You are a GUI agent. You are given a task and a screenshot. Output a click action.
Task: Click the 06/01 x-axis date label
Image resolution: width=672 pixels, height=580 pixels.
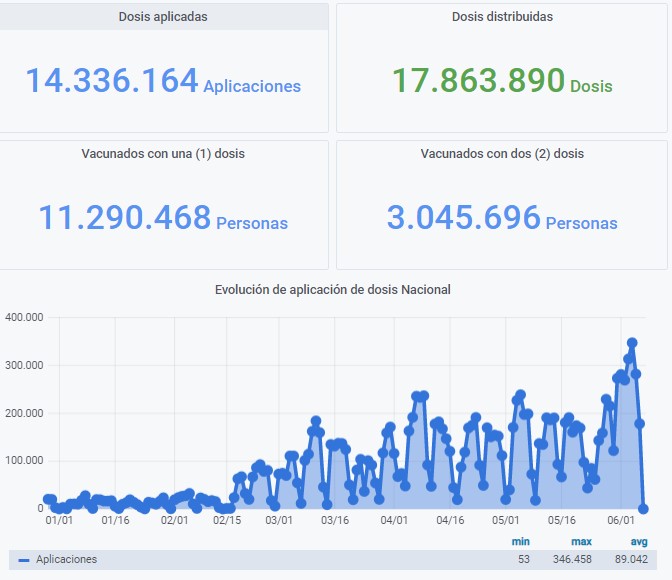pos(622,521)
